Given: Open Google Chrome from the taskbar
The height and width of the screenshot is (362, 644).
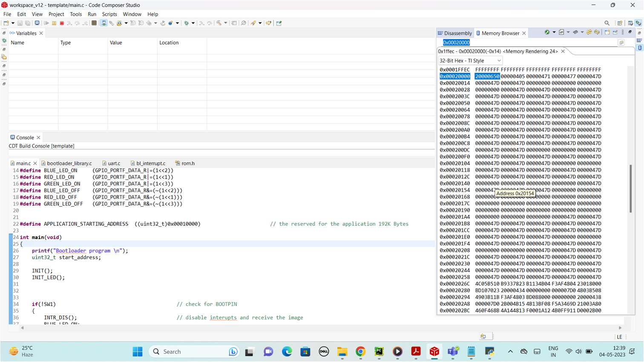Looking at the screenshot, I should pyautogui.click(x=361, y=352).
